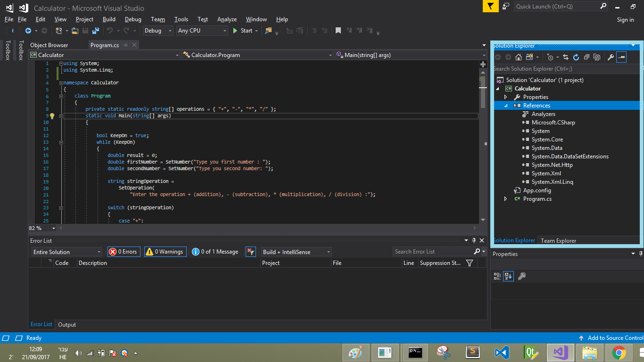
Task: Click the bookmark toolbar icon
Action: coord(338,31)
